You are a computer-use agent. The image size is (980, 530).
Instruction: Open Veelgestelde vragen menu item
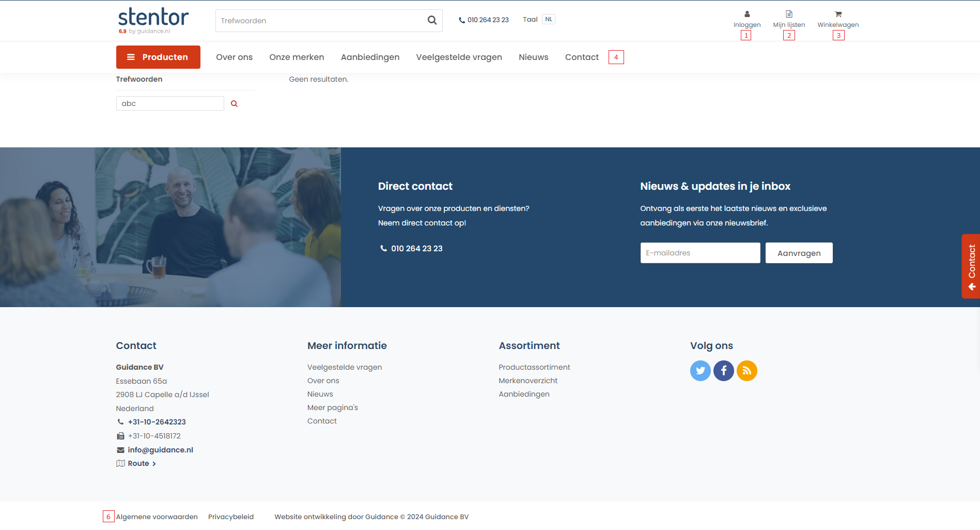pos(459,57)
